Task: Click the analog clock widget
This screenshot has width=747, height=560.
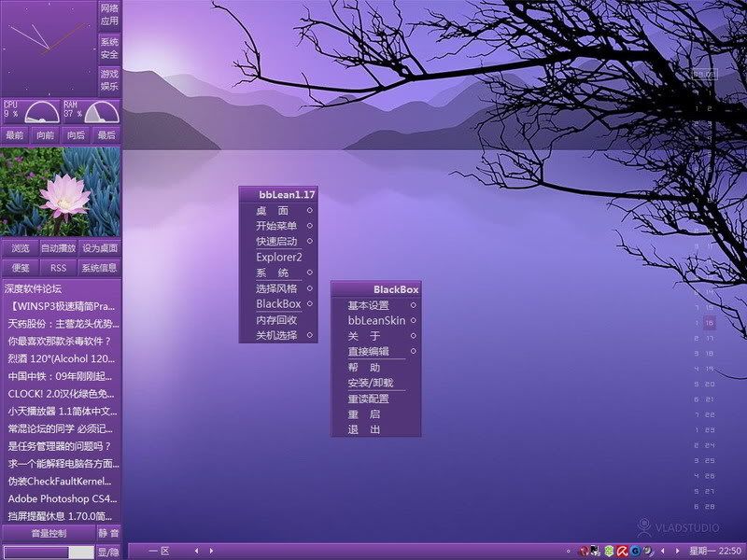Action: (x=49, y=49)
